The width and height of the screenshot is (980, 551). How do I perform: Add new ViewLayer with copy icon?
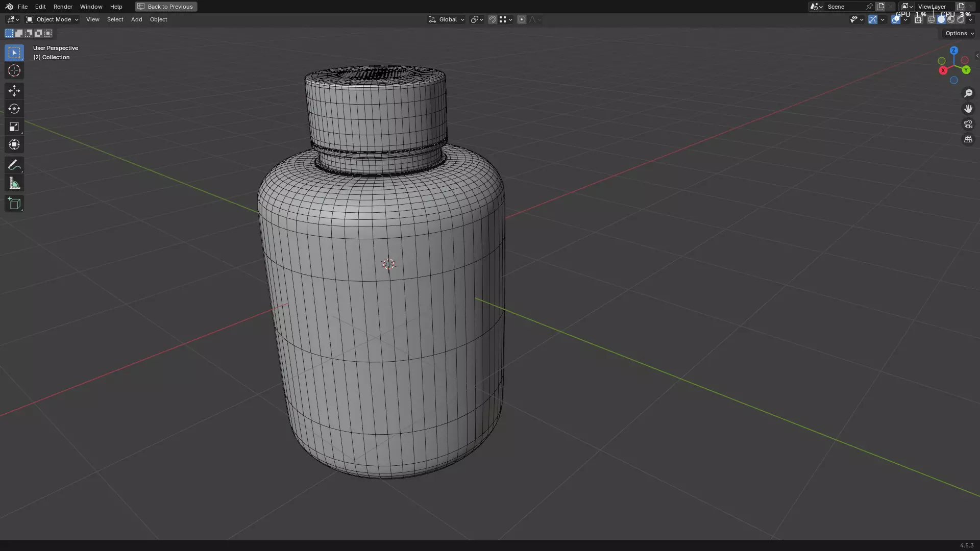pos(961,7)
